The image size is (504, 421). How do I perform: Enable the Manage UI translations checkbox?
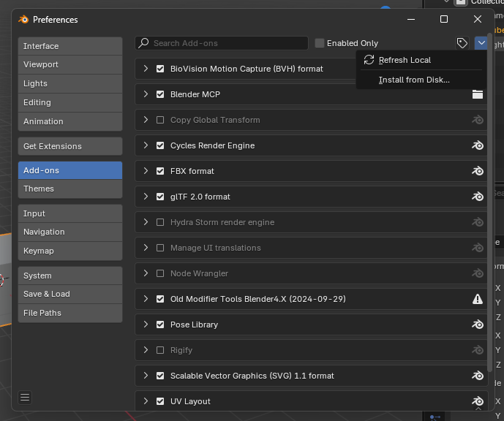(x=160, y=248)
